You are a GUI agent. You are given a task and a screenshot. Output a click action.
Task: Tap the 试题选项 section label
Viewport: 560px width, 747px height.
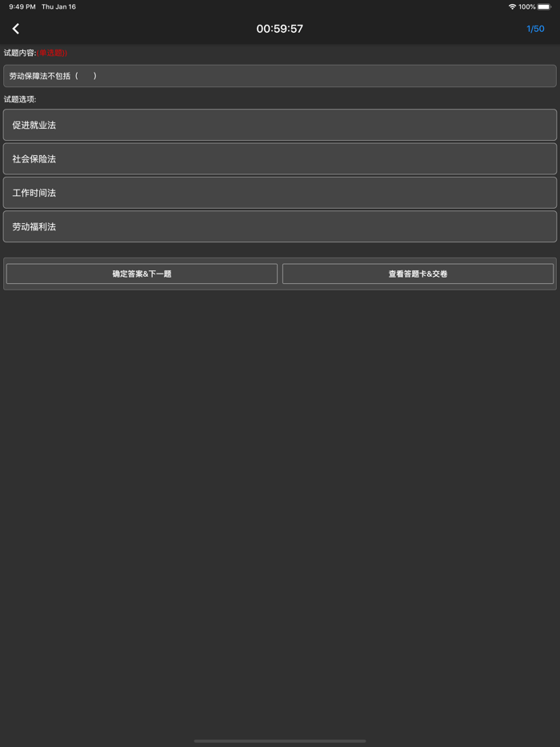(20, 99)
